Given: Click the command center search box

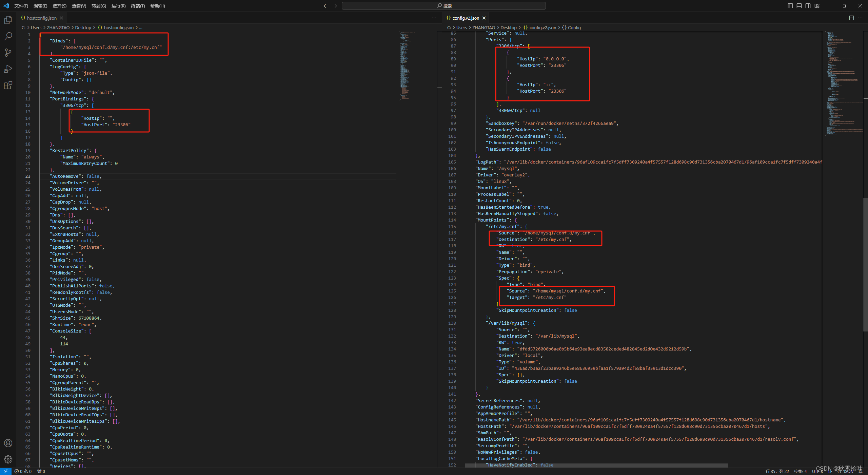Looking at the screenshot, I should 443,6.
